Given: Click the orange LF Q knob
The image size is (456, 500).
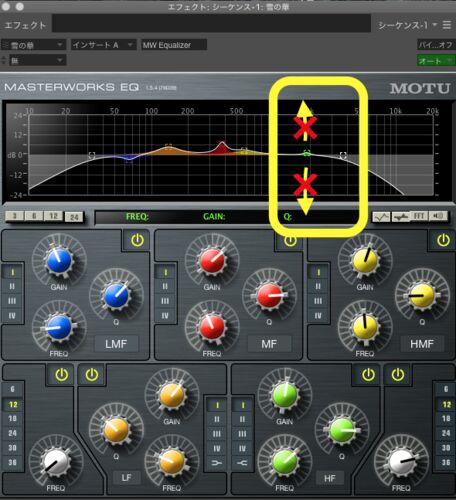Looking at the screenshot, I should click(x=116, y=430).
